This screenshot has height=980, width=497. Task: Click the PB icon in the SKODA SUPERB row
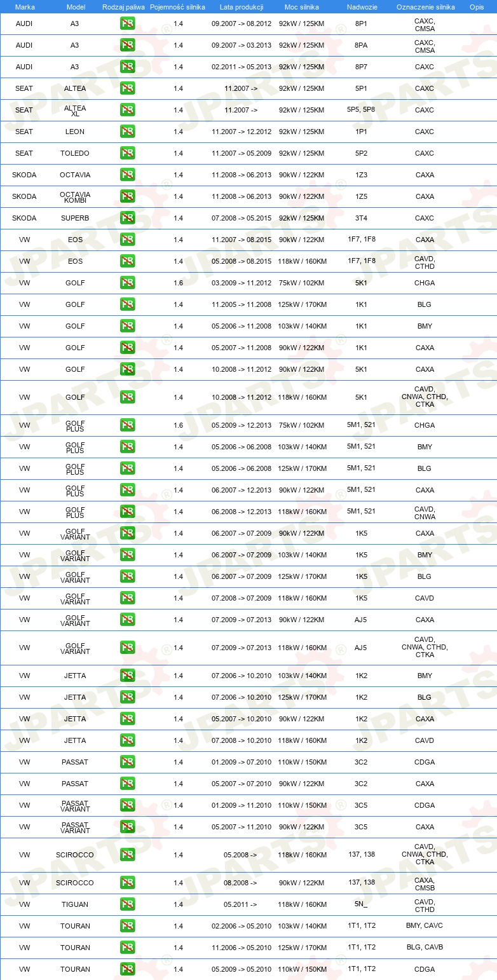(127, 218)
